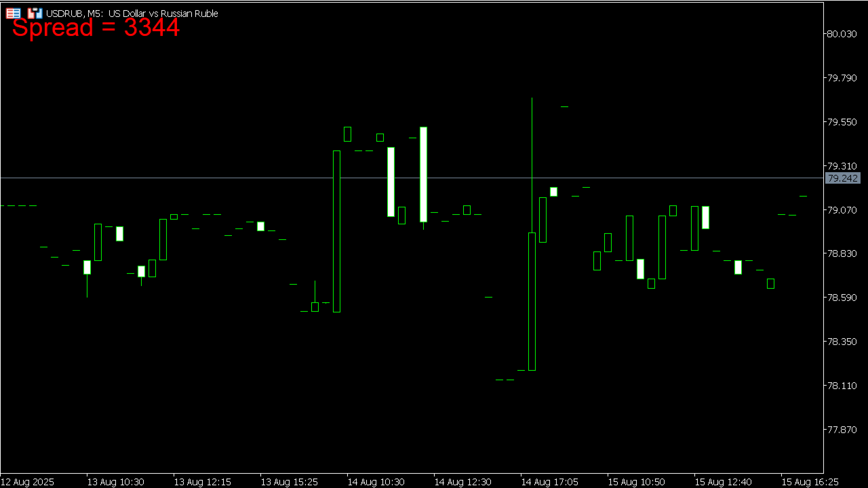Select the 14 Aug 10:30 time label
Image resolution: width=868 pixels, height=488 pixels.
(x=376, y=482)
